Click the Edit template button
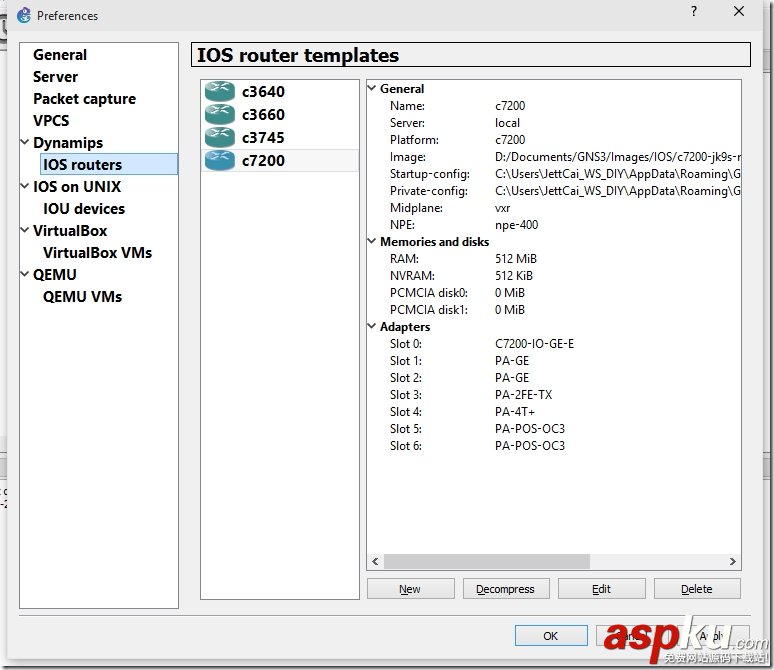 601,589
